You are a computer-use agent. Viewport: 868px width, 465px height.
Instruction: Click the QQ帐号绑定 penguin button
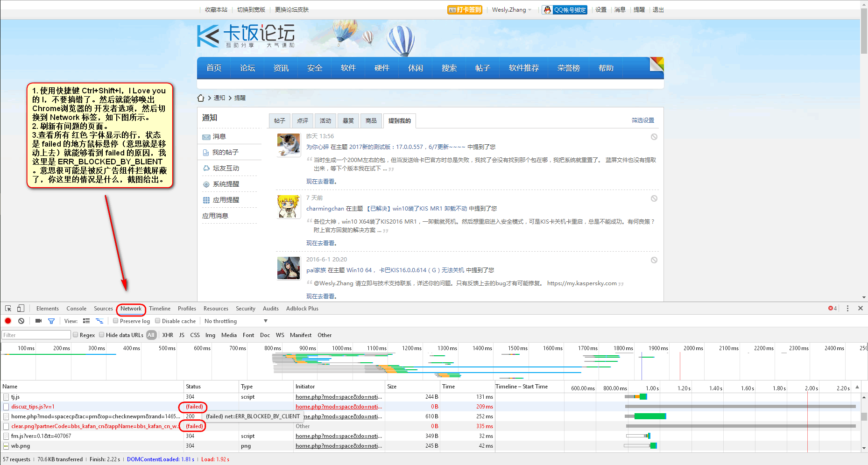[x=565, y=10]
